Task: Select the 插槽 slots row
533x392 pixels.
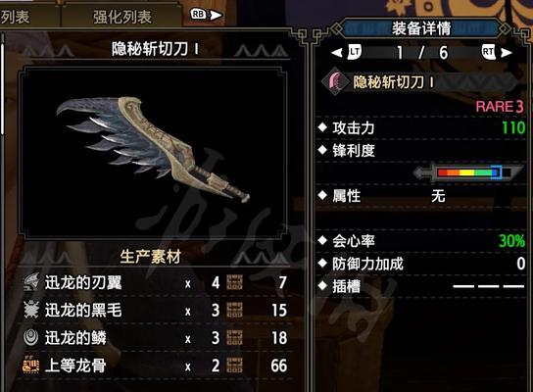Action: click(421, 286)
